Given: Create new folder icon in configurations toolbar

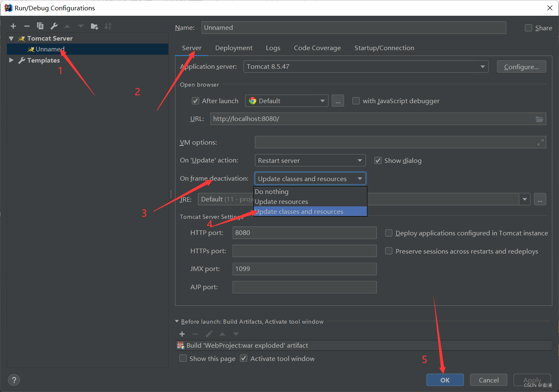Looking at the screenshot, I should pyautogui.click(x=95, y=26).
